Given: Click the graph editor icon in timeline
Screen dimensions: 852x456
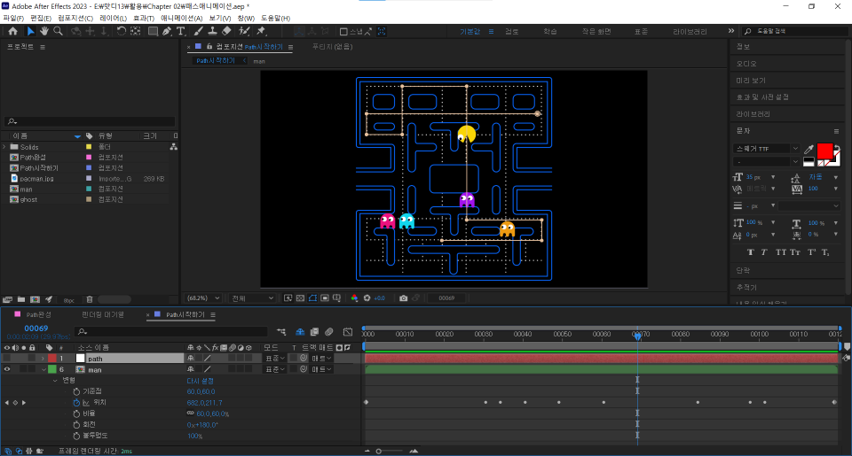Looking at the screenshot, I should tap(348, 332).
